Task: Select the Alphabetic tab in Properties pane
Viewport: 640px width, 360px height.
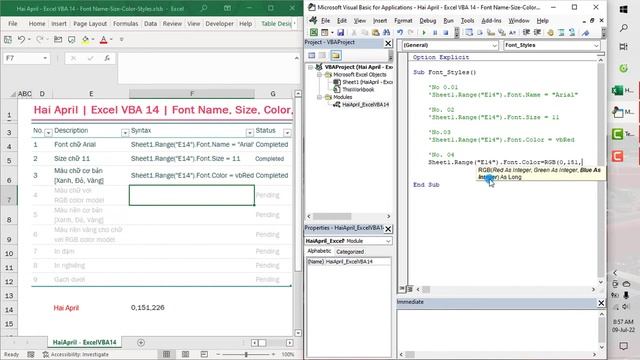Action: click(x=319, y=251)
